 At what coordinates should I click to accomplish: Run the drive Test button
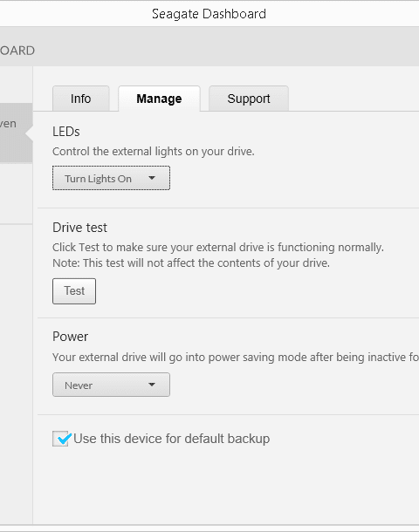(x=74, y=291)
